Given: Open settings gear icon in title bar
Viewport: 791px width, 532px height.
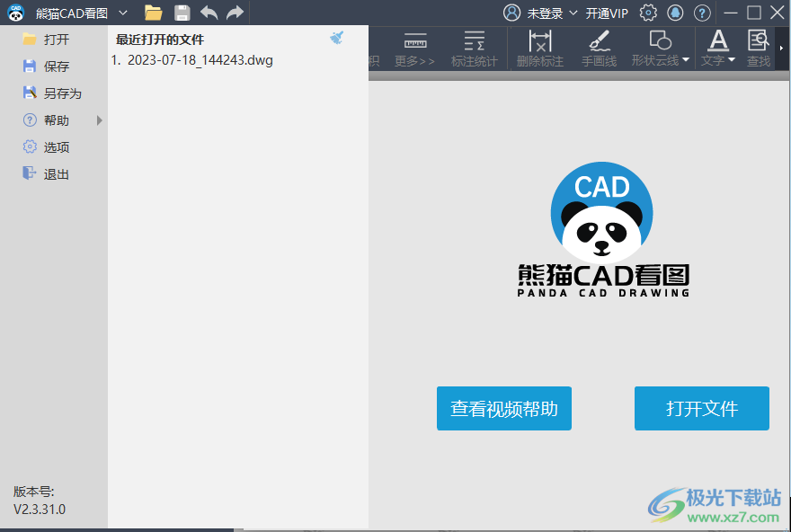Looking at the screenshot, I should click(648, 13).
